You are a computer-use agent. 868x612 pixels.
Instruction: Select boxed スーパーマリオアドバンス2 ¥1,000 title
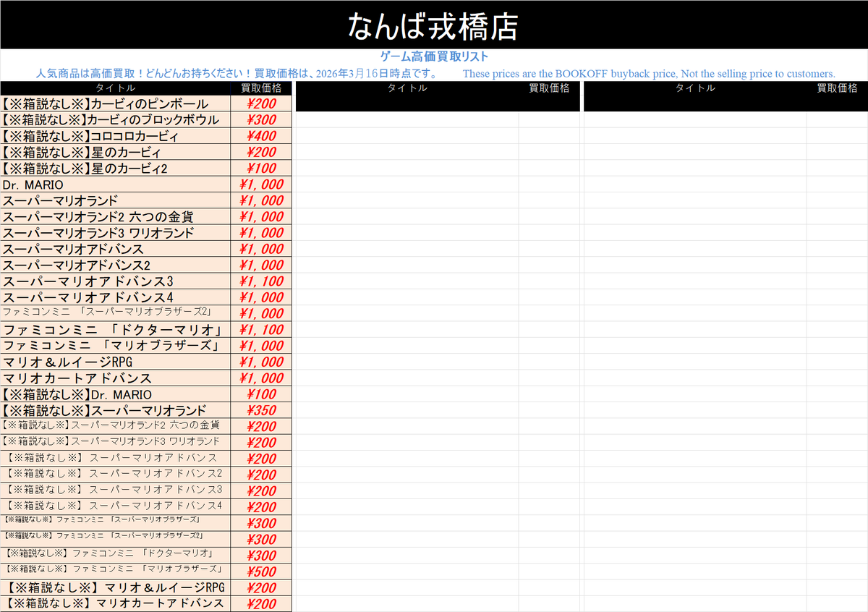pyautogui.click(x=116, y=265)
